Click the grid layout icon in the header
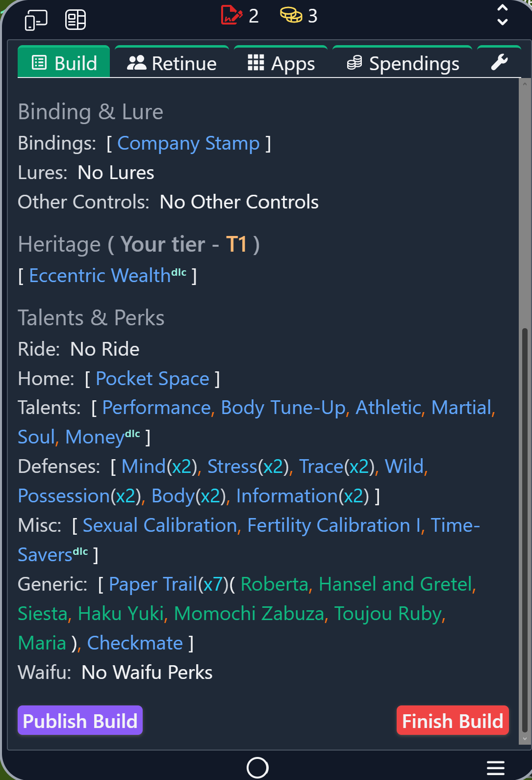This screenshot has height=780, width=532. pyautogui.click(x=76, y=20)
